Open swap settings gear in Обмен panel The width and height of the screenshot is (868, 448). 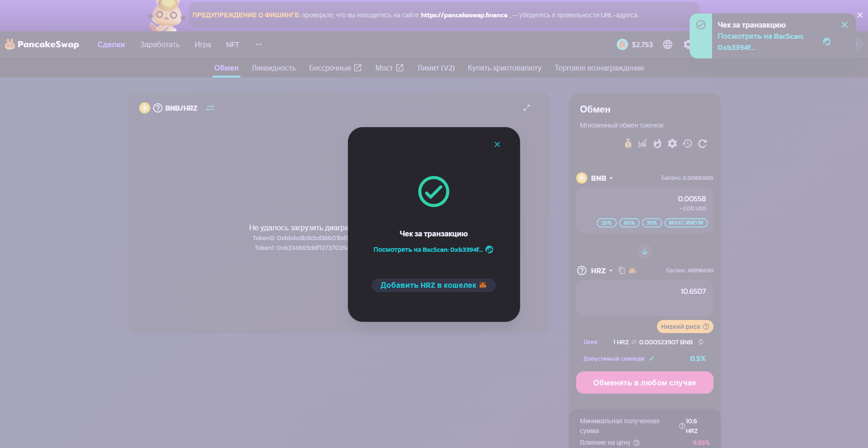(x=672, y=143)
